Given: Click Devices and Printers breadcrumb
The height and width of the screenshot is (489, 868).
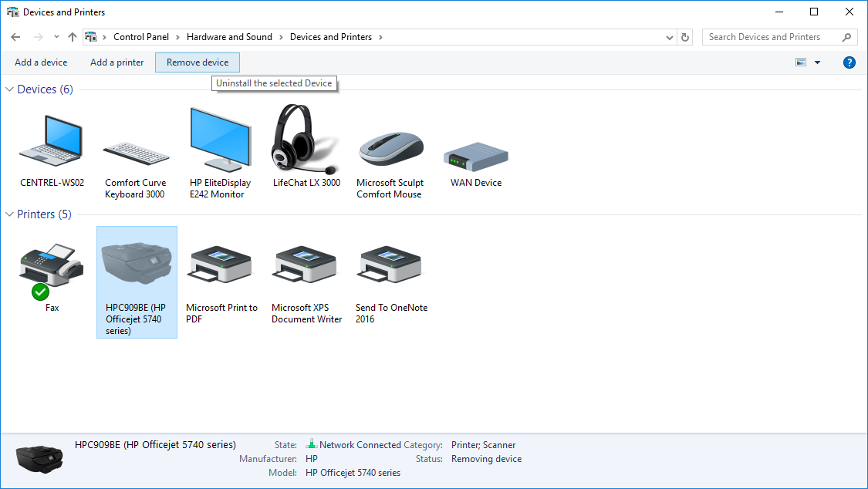Looking at the screenshot, I should (x=331, y=37).
